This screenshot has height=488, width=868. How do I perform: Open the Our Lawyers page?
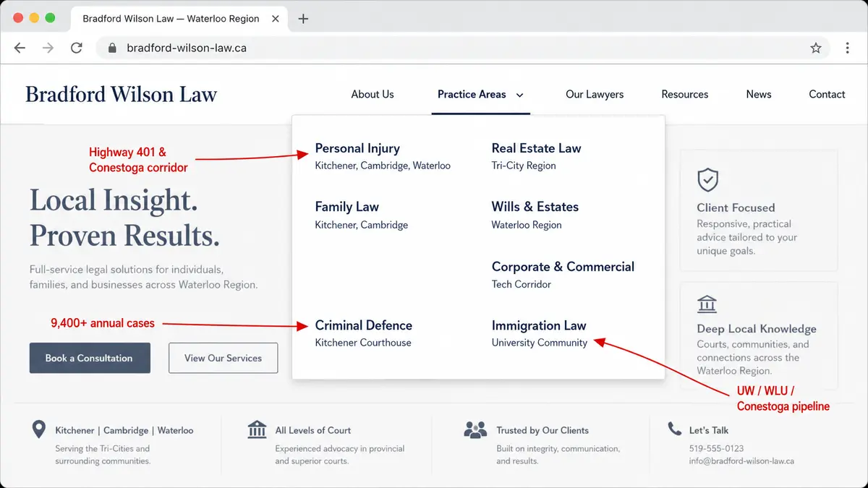pyautogui.click(x=595, y=94)
